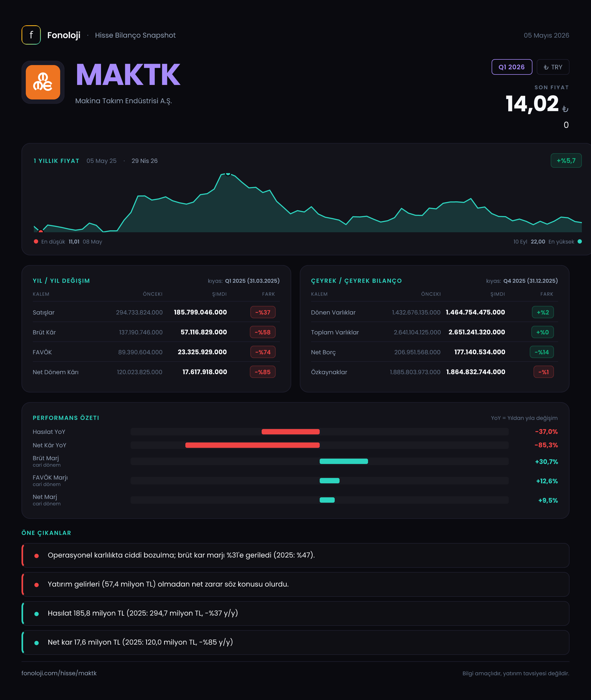Select the TRY currency badge
The image size is (591, 700).
[553, 67]
